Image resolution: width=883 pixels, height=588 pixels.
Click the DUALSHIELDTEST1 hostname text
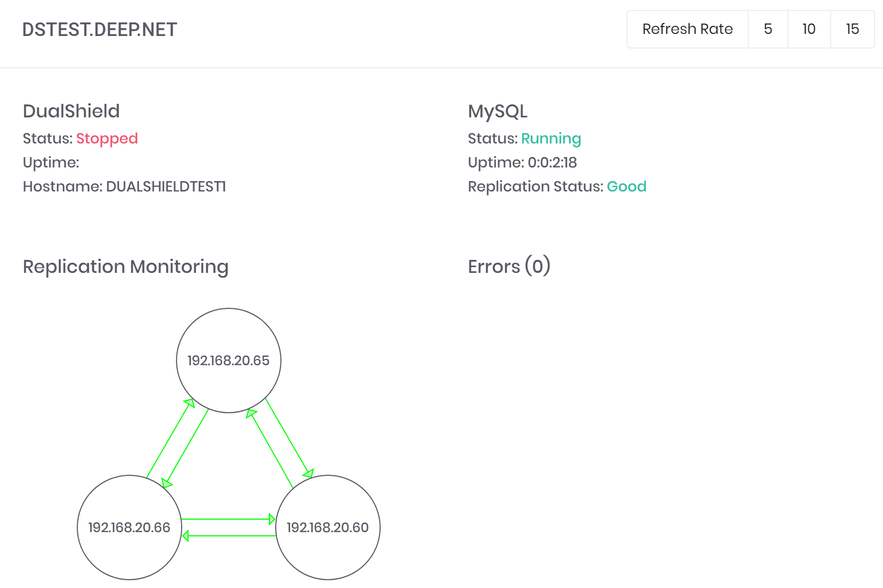166,186
